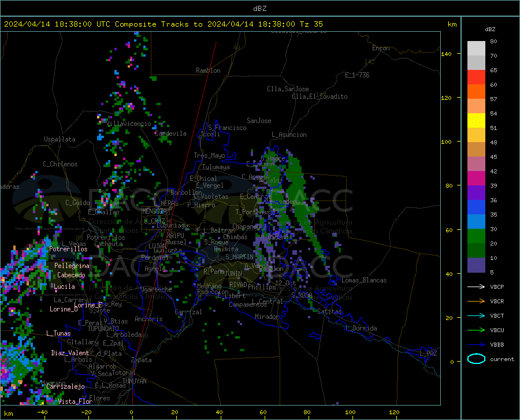Select the red 60-65 dBZ swatch
The width and height of the screenshot is (520, 420).
click(476, 77)
